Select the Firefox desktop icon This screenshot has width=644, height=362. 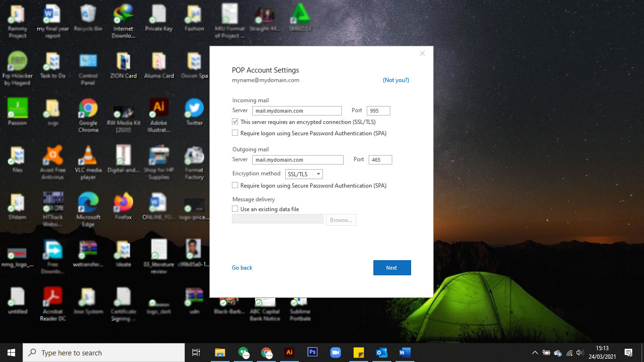[124, 206]
